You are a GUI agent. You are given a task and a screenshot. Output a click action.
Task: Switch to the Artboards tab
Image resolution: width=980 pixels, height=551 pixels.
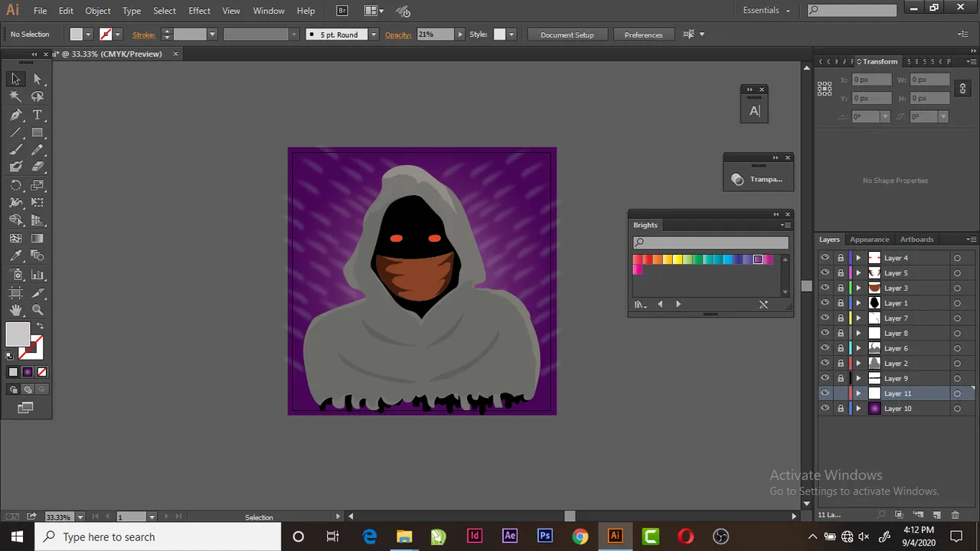pyautogui.click(x=916, y=240)
